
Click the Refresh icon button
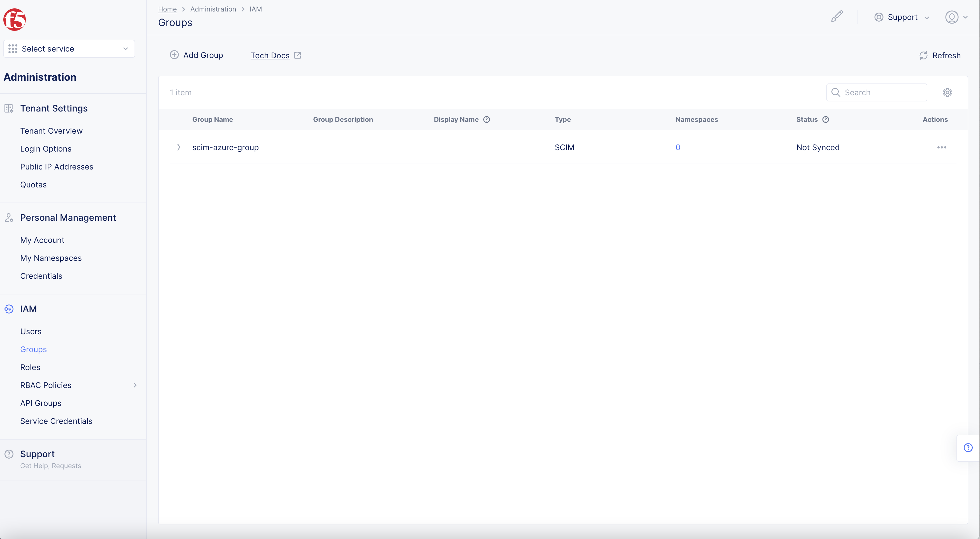923,55
